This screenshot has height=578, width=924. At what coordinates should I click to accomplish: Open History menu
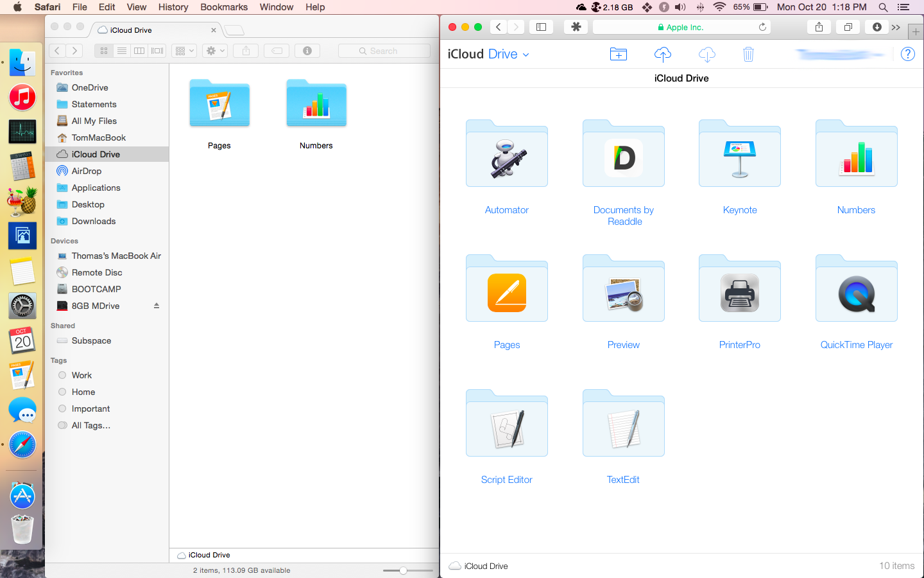(x=173, y=7)
